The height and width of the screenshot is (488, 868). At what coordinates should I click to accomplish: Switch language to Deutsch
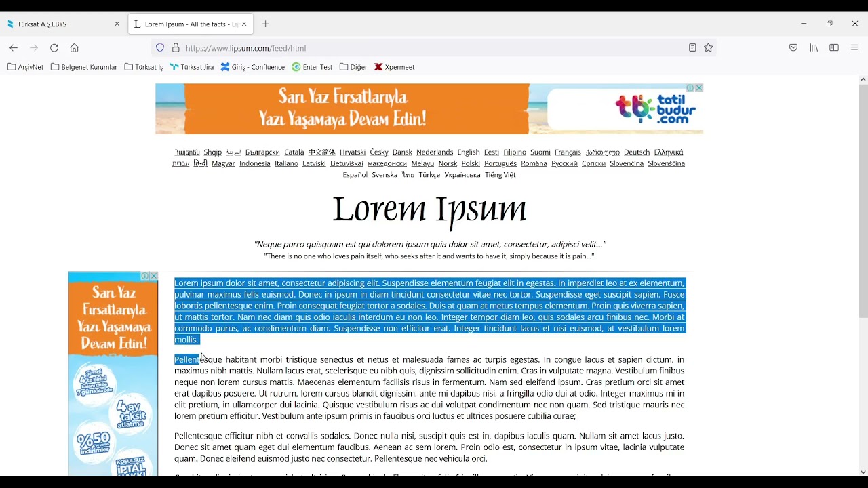(x=637, y=152)
